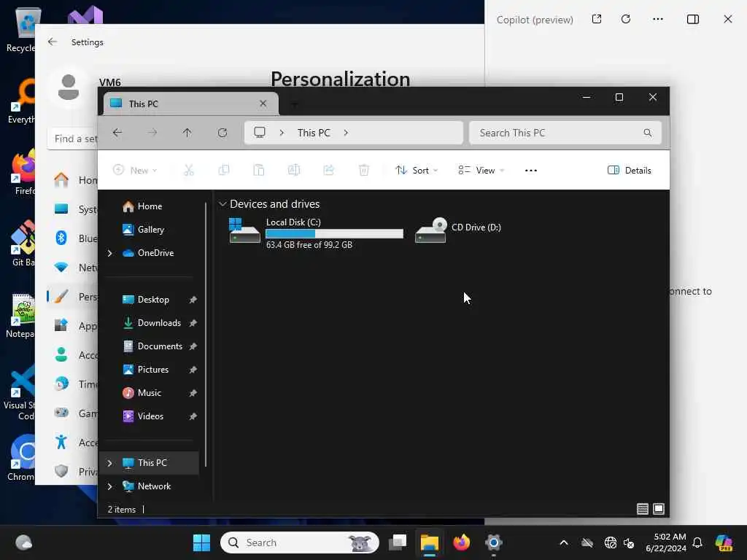Expand the Network tree node

pyautogui.click(x=110, y=486)
